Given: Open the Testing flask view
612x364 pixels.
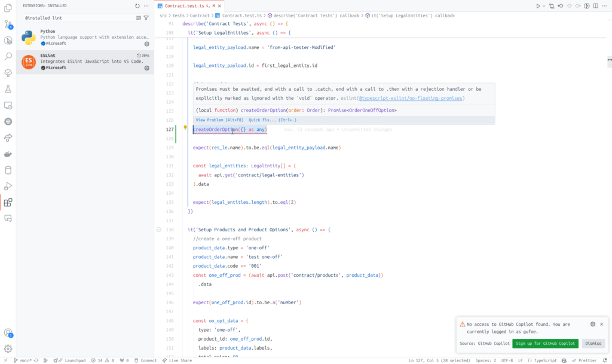Looking at the screenshot, I should [8, 89].
